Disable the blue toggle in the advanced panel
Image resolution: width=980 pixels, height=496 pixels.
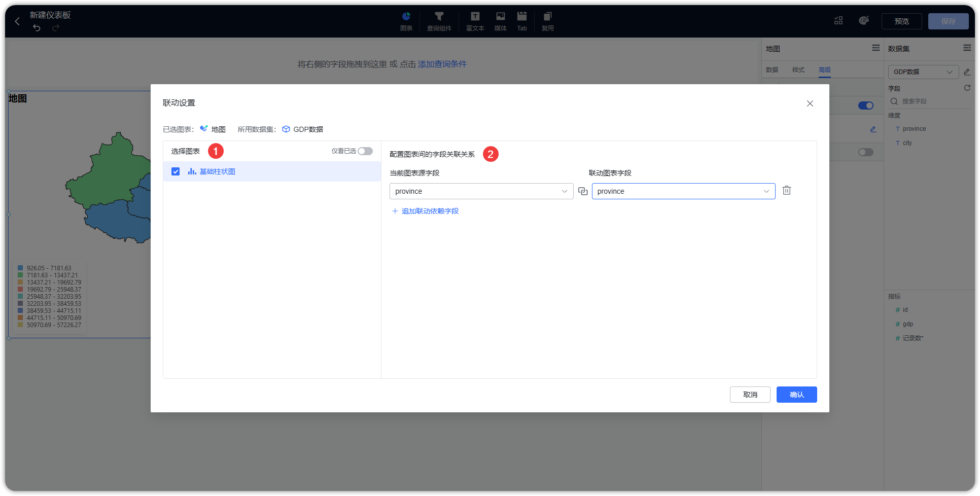point(865,105)
